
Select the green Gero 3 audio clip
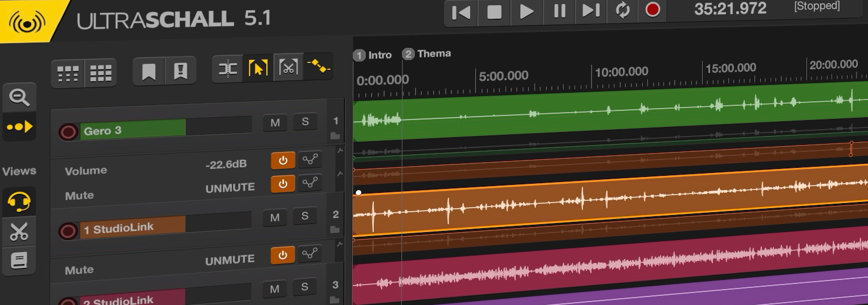(610, 112)
